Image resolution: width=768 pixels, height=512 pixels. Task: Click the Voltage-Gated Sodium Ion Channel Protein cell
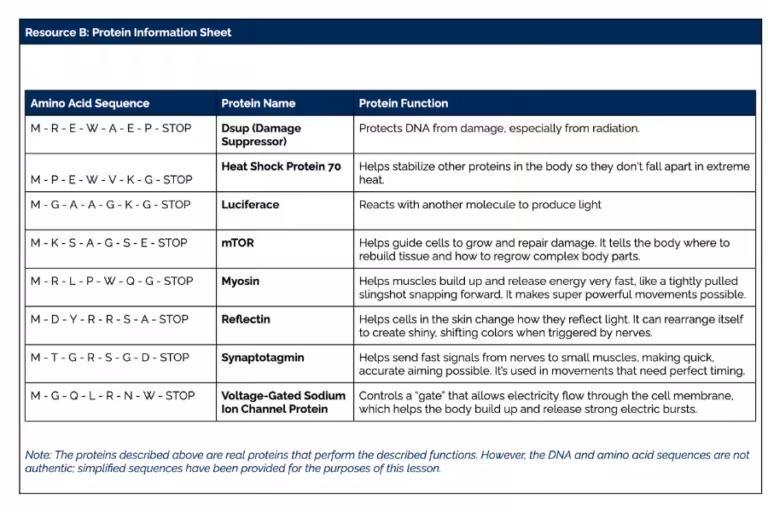click(283, 402)
